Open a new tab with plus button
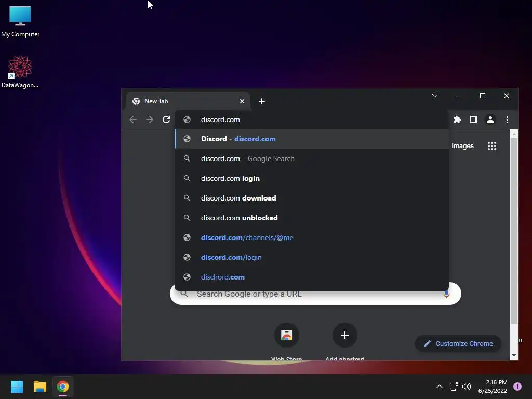Viewport: 532px width, 399px height. [262, 101]
